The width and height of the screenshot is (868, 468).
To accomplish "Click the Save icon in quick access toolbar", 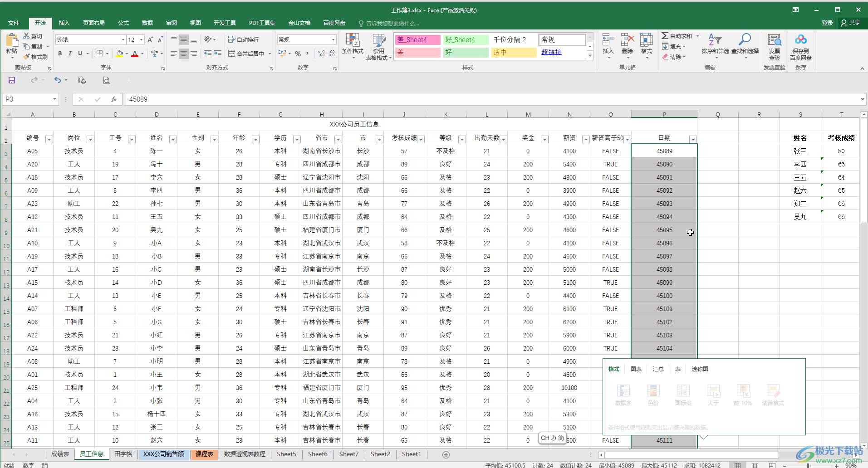I will tap(12, 80).
